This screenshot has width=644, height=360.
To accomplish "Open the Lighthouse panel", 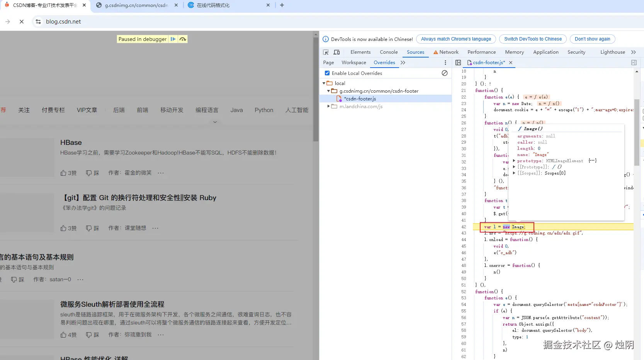I will point(612,52).
